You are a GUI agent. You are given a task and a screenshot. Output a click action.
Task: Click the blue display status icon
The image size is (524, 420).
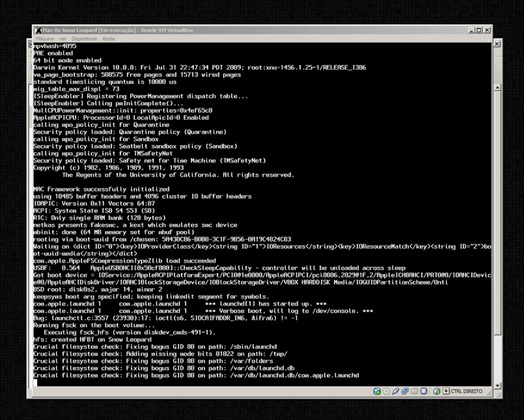point(424,391)
